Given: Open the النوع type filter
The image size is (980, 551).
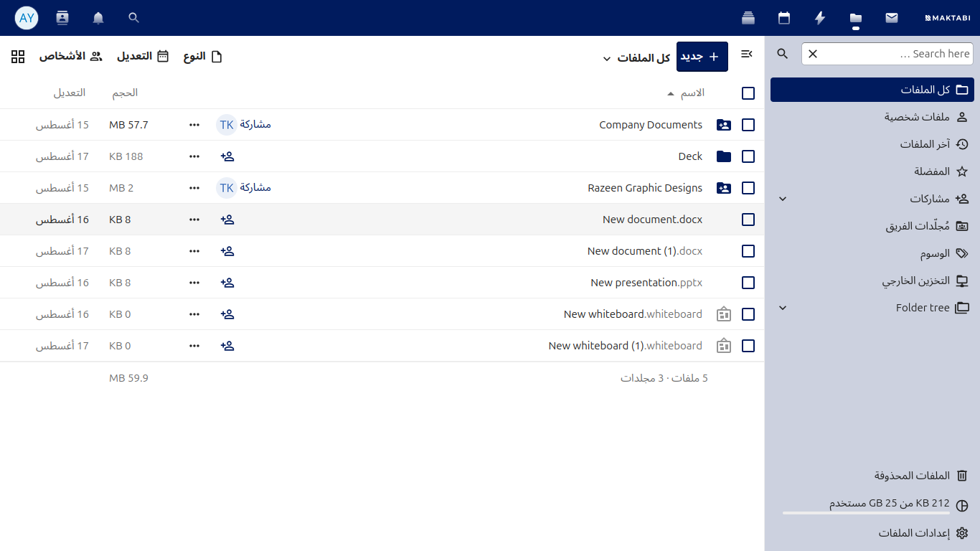Looking at the screenshot, I should tap(203, 56).
